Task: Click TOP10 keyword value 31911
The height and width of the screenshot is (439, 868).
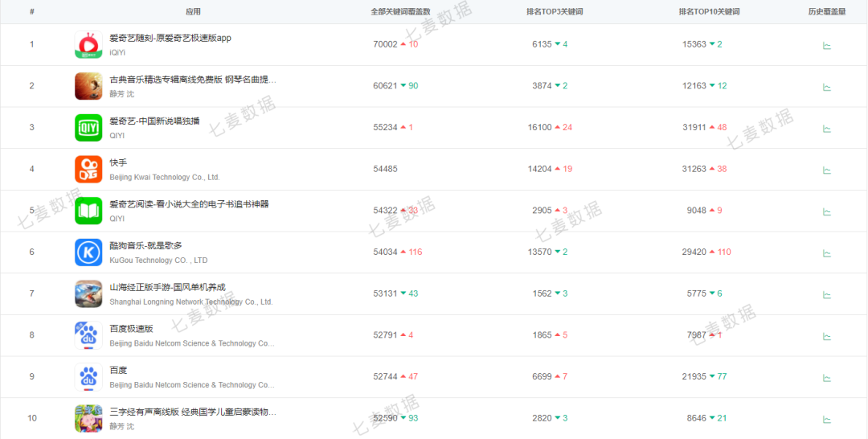Action: [694, 127]
